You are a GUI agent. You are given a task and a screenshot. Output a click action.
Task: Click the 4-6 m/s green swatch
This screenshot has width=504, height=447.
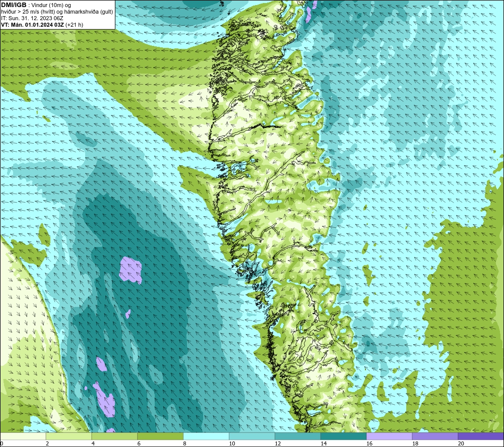[x=114, y=436]
